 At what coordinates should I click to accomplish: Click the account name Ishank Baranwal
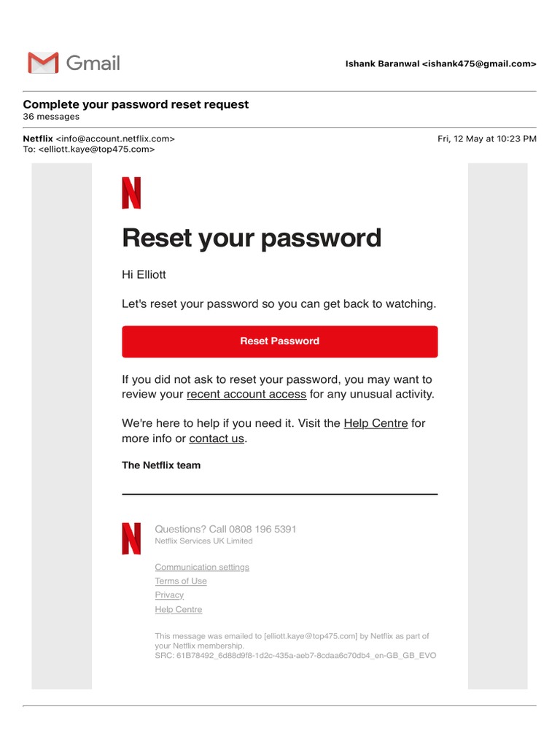tap(382, 64)
